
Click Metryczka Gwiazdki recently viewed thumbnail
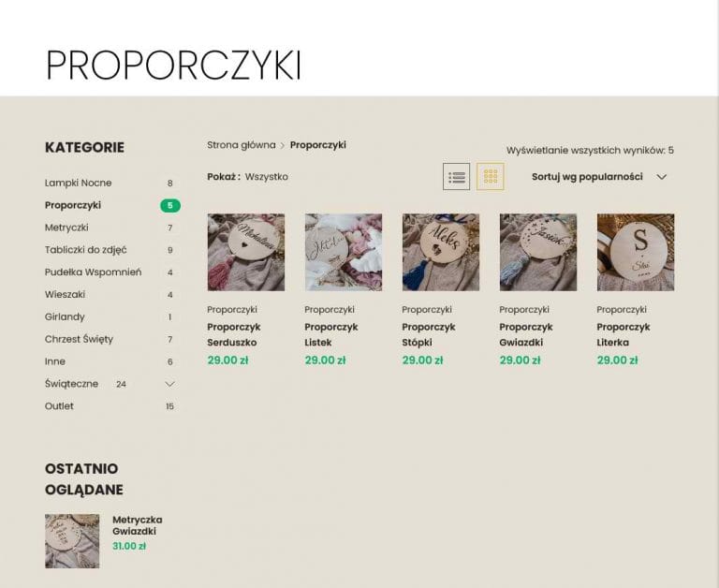coord(72,541)
